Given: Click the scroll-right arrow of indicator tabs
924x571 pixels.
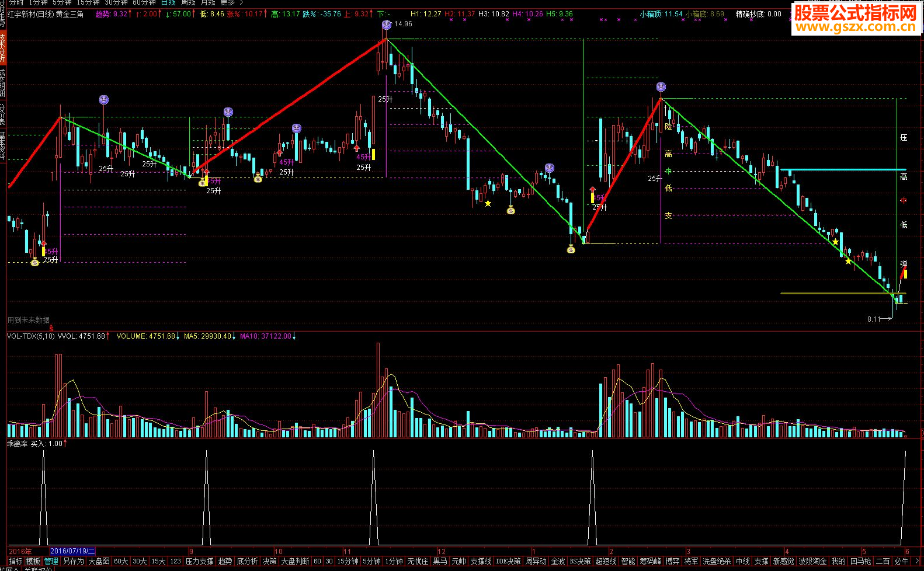Looking at the screenshot, I should tap(917, 561).
